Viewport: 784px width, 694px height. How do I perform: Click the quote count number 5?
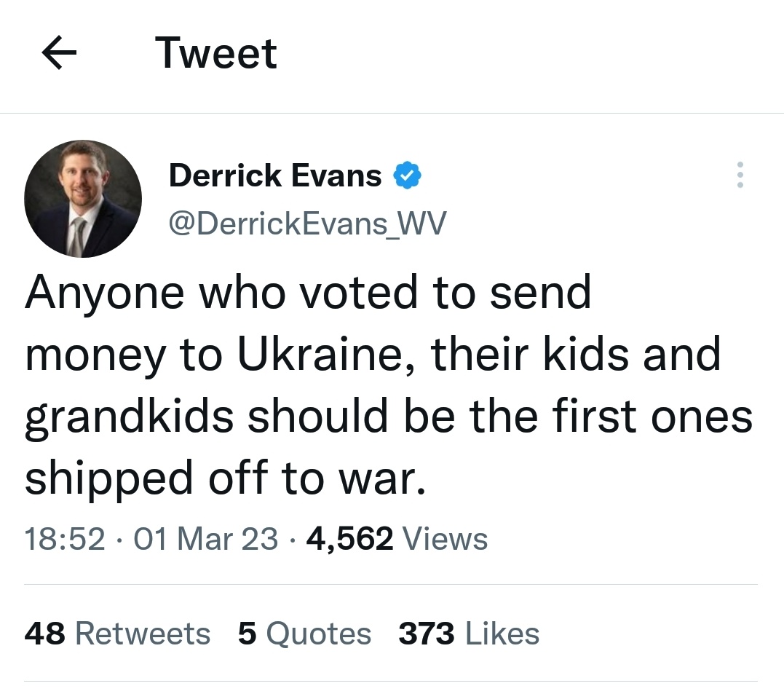(248, 633)
